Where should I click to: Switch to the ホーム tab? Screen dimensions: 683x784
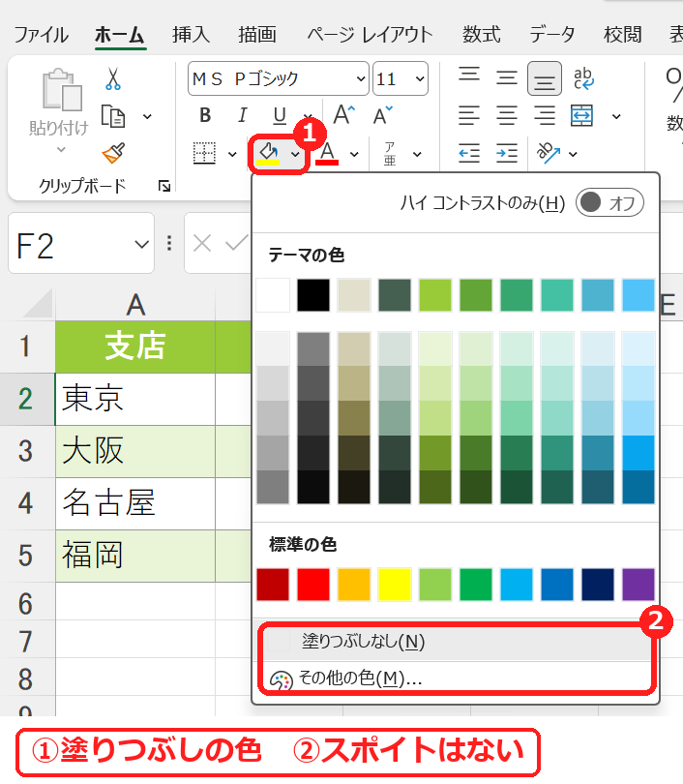click(120, 35)
